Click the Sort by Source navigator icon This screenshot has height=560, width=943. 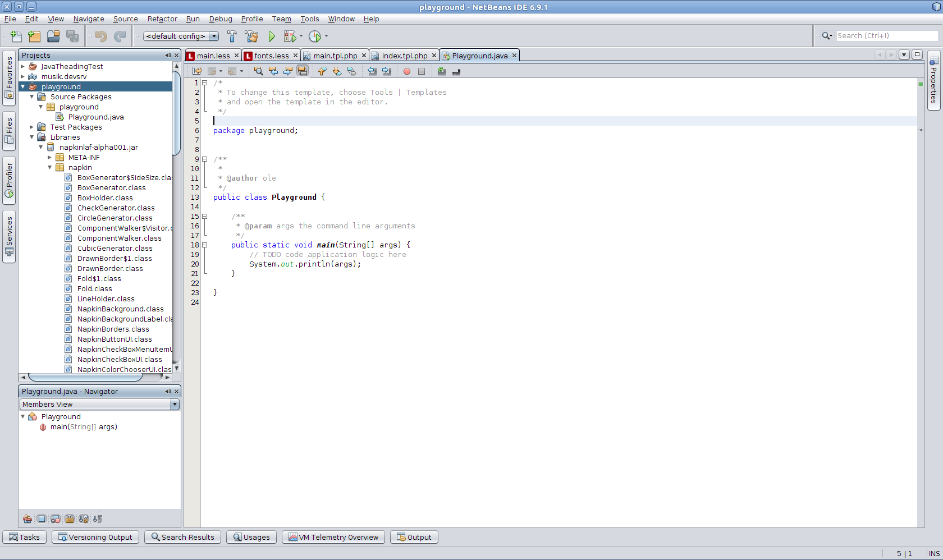[x=98, y=519]
